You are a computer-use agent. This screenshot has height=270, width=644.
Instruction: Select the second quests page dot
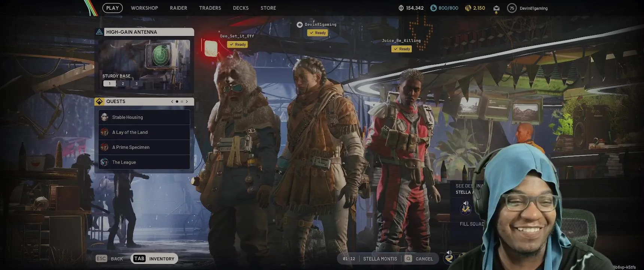(182, 101)
